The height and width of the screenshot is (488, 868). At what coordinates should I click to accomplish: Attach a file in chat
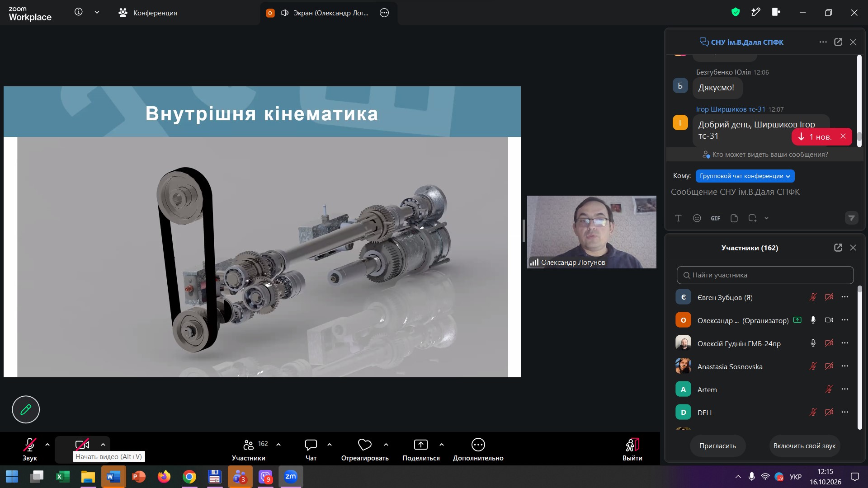pos(734,218)
